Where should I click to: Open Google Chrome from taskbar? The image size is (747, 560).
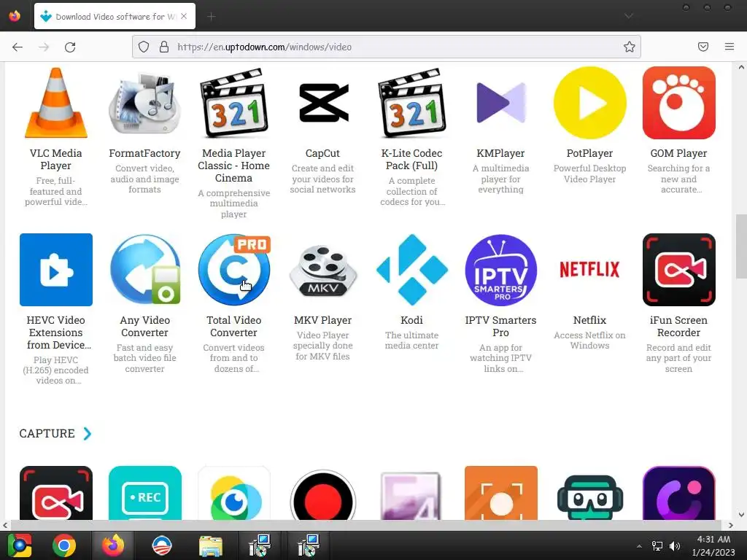(x=64, y=545)
